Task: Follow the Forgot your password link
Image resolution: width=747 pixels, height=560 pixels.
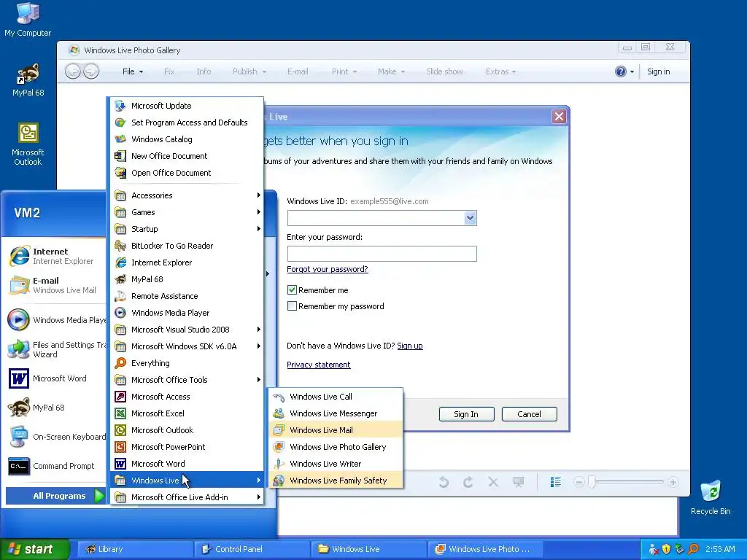Action: tap(328, 269)
